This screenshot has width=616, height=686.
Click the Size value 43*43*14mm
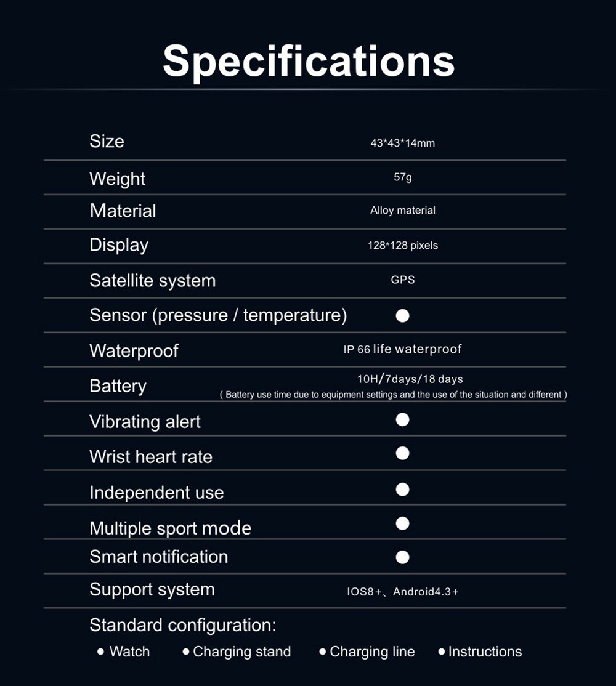(402, 143)
